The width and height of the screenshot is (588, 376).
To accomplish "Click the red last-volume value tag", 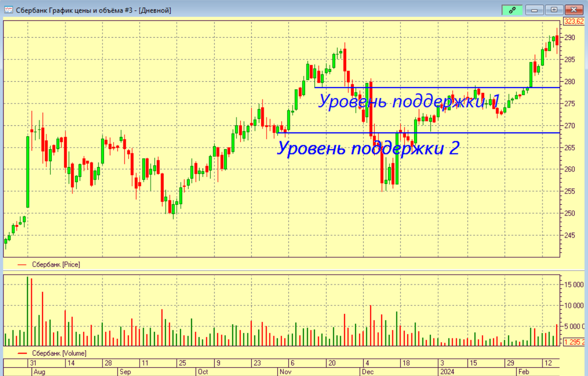I will pyautogui.click(x=574, y=342).
